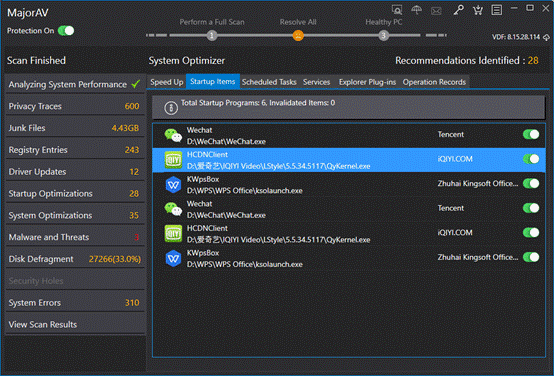
Task: Click the iQIYI icon in highlighted HCDNClient row
Action: [x=173, y=160]
